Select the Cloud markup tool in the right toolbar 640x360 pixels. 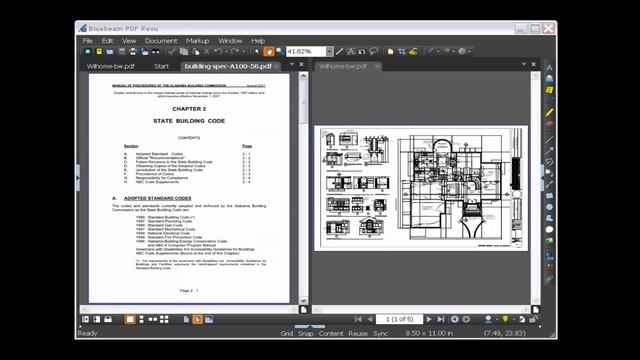click(549, 230)
